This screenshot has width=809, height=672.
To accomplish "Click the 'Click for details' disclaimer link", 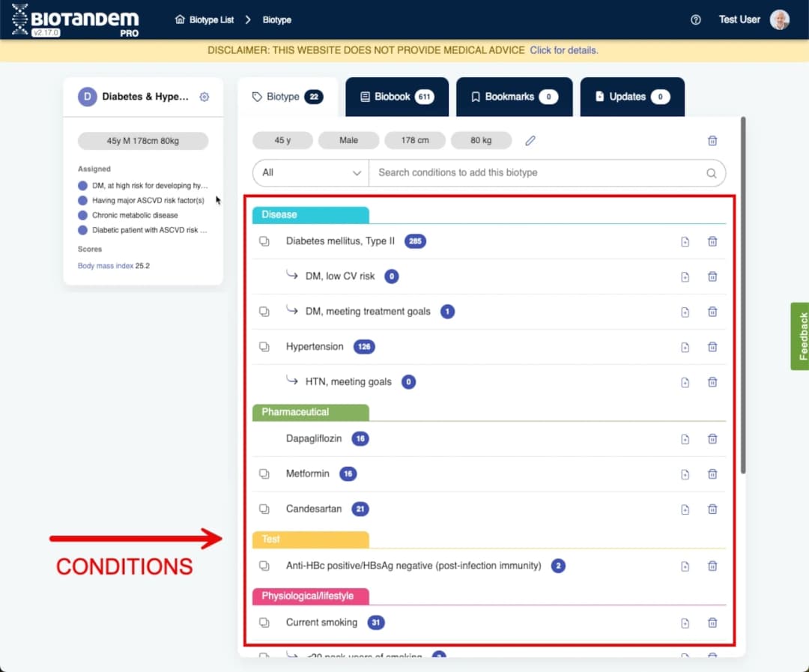I will point(563,50).
